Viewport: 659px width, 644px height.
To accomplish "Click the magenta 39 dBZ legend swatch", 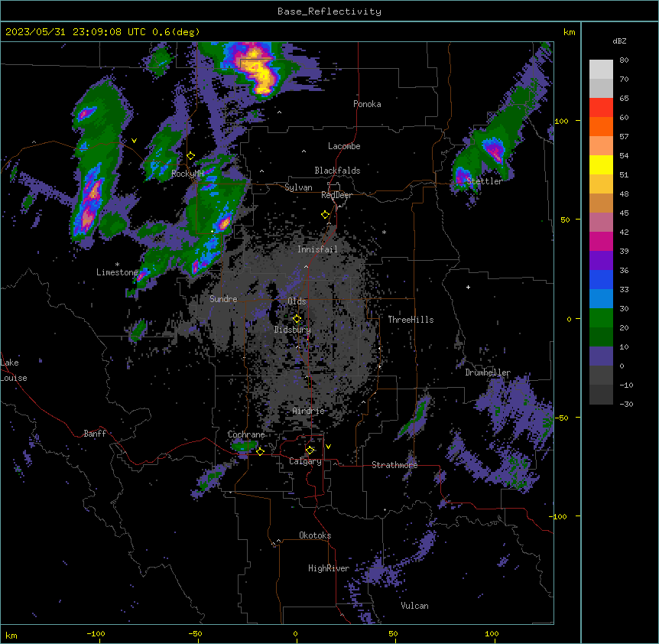I will 601,241.
